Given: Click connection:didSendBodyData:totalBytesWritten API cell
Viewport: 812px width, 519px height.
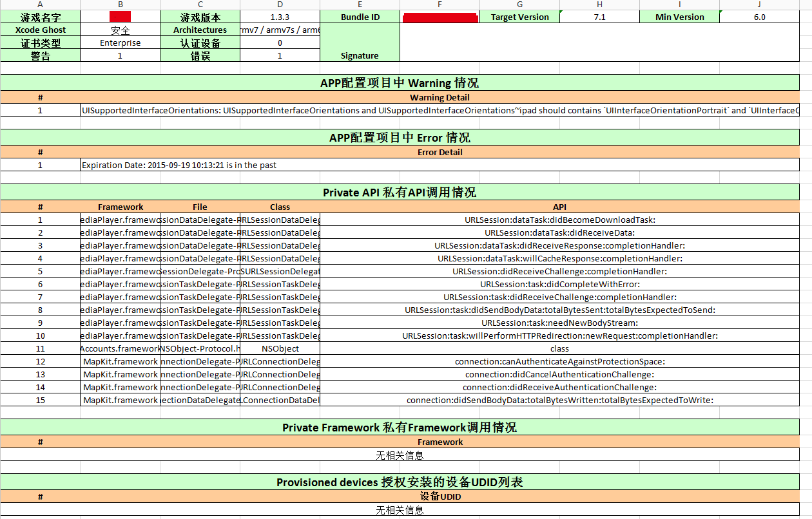Looking at the screenshot, I should coord(559,400).
